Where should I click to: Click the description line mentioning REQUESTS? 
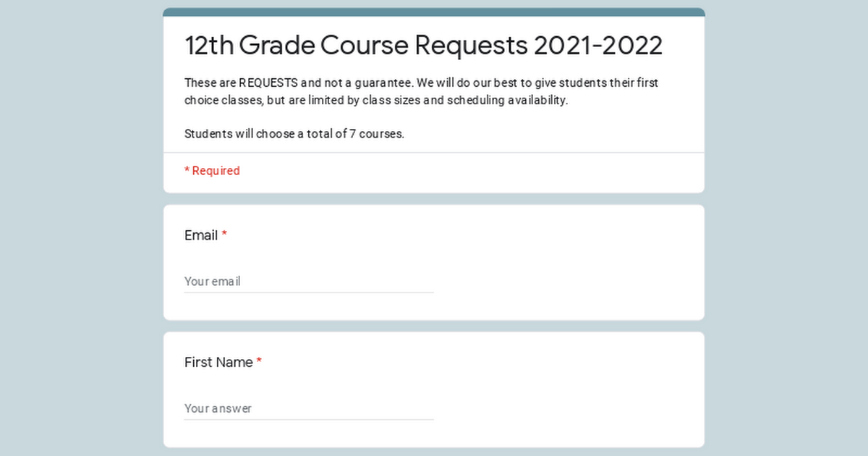421,83
